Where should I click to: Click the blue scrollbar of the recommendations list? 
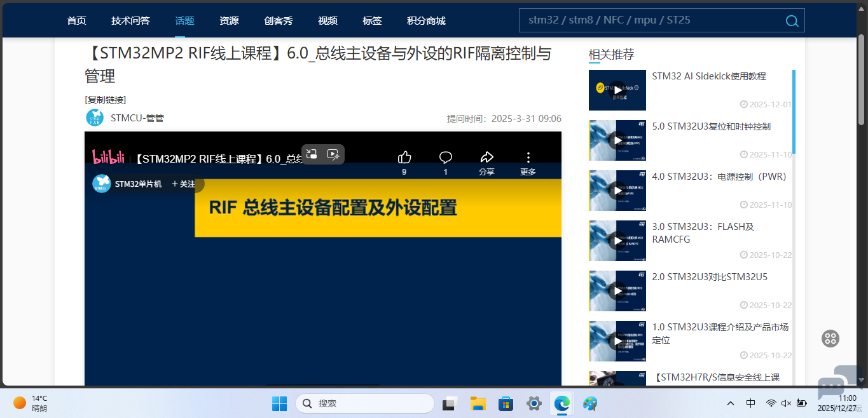[x=794, y=111]
